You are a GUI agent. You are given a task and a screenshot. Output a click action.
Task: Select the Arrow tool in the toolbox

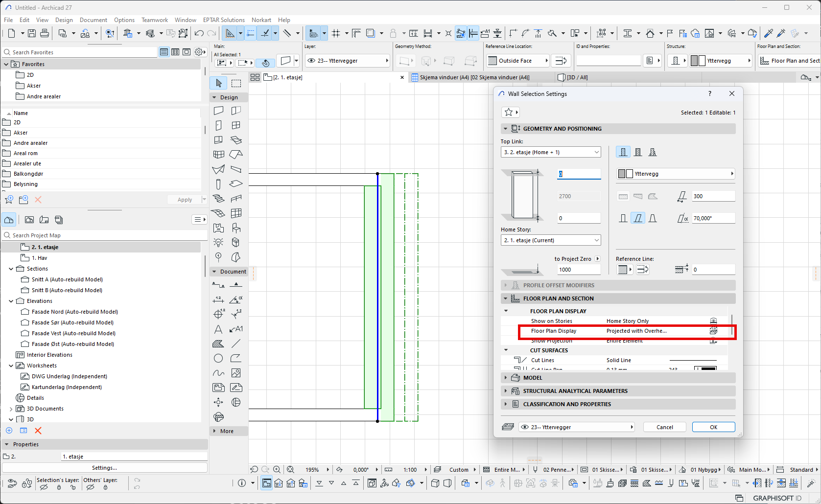(x=219, y=83)
